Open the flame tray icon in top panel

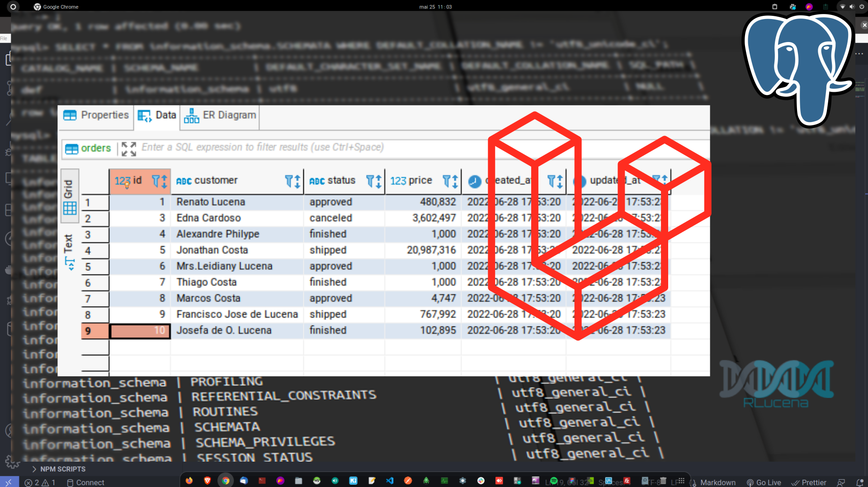coord(809,6)
